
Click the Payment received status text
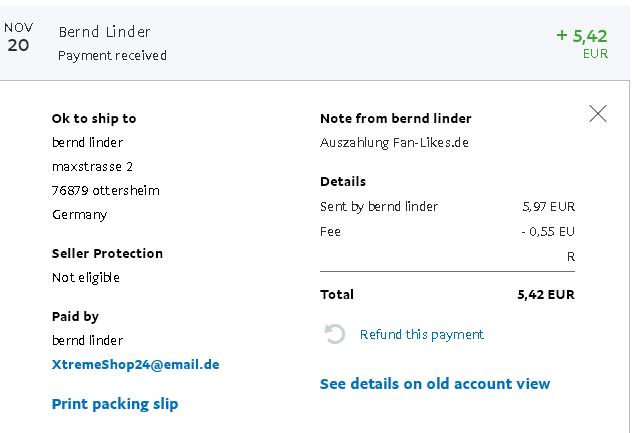112,56
